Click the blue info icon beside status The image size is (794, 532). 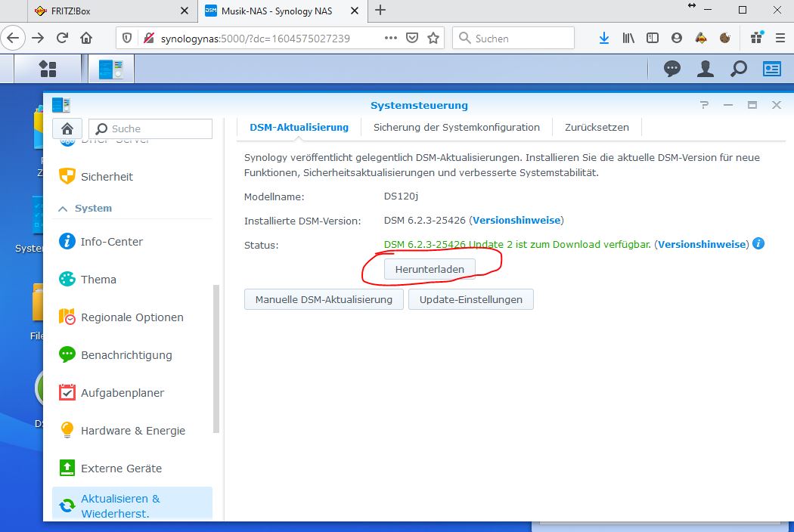point(758,243)
